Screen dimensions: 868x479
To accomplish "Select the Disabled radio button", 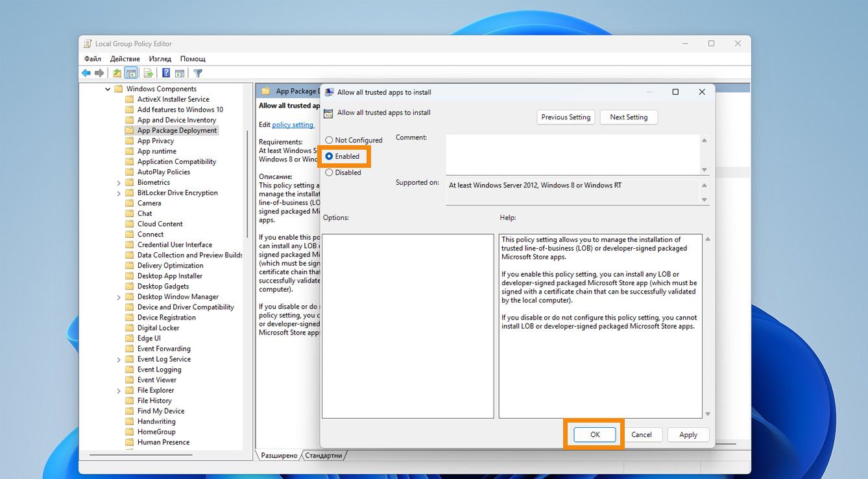I will (x=329, y=172).
